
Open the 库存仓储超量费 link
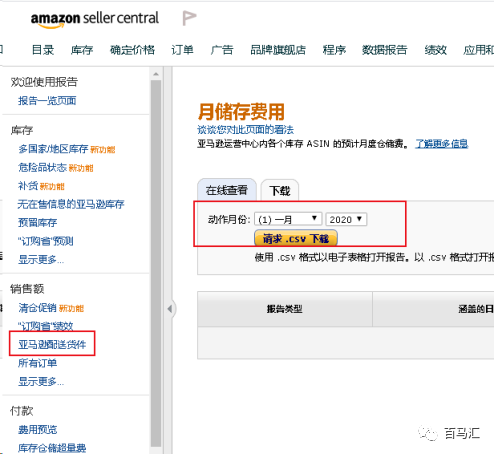coord(52,448)
